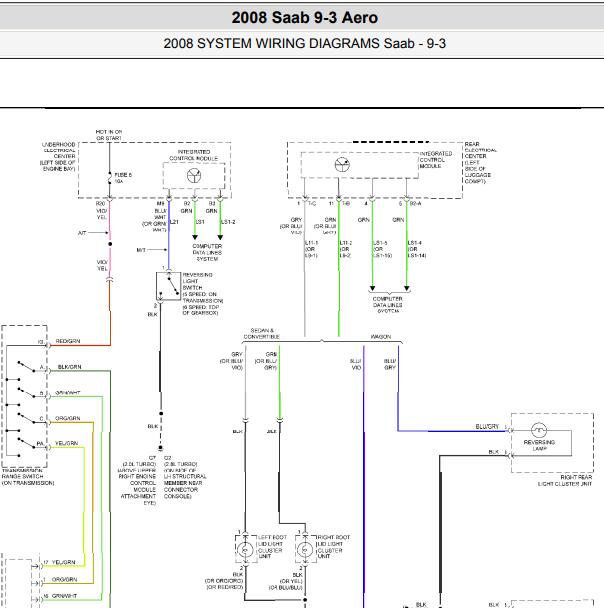Click 'GRN/WHT' label at switch terminal B

coord(68,393)
